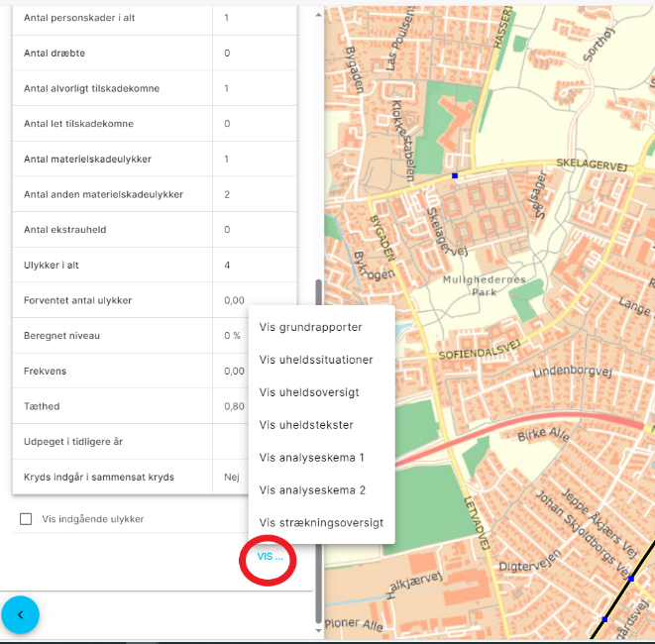Enable the Vis indgående ulykker checkbox
This screenshot has width=655, height=644.
pyautogui.click(x=27, y=519)
